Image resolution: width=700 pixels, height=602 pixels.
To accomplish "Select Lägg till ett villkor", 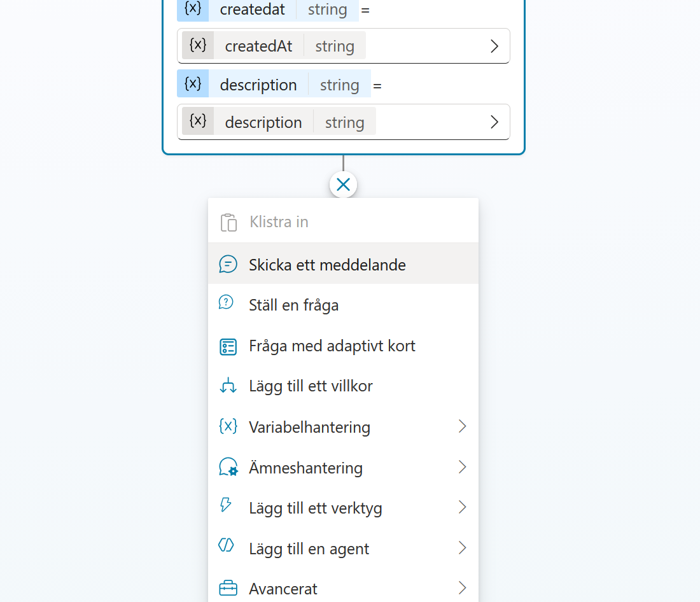I will [343, 386].
